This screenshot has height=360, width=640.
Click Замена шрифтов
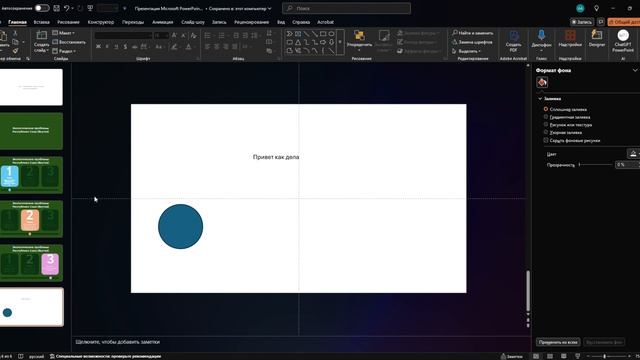pos(472,42)
